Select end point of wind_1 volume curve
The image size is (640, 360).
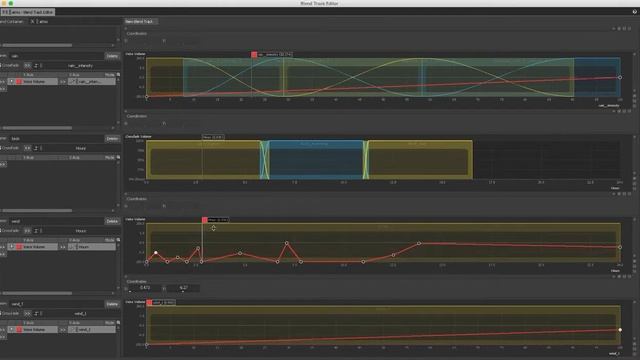click(x=620, y=330)
